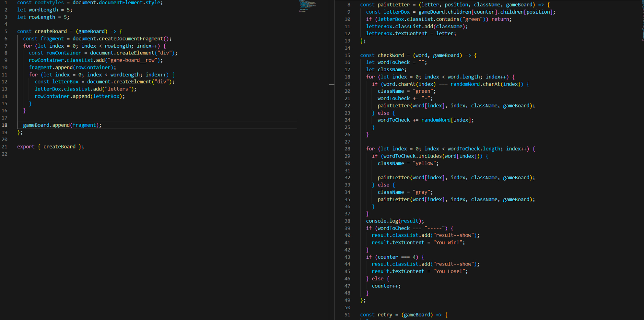
Task: Click 'classList.contains("green")' in right editor
Action: coord(448,19)
